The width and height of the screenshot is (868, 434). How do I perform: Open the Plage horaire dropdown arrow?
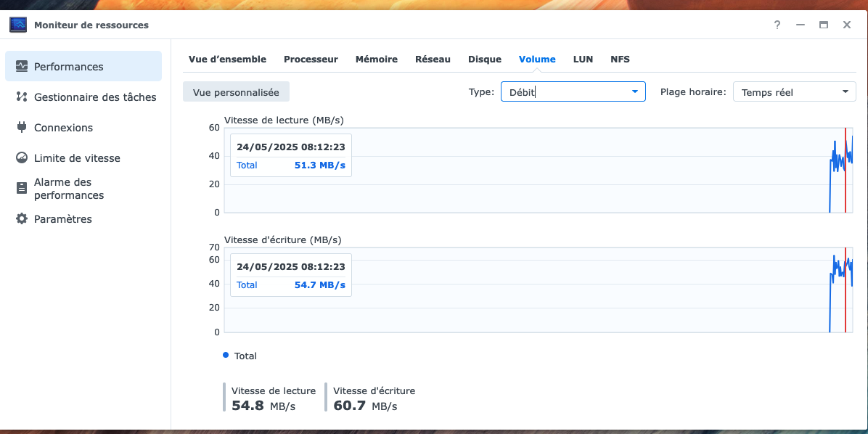coord(846,92)
